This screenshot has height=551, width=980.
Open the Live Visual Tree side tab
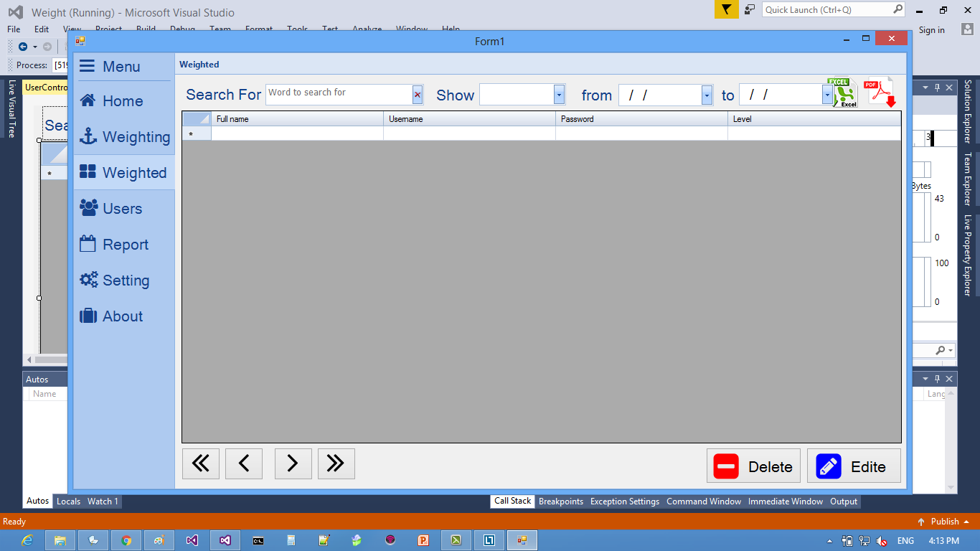[11, 109]
